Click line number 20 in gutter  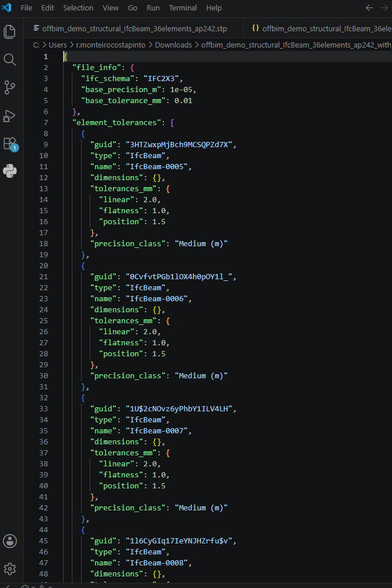44,265
